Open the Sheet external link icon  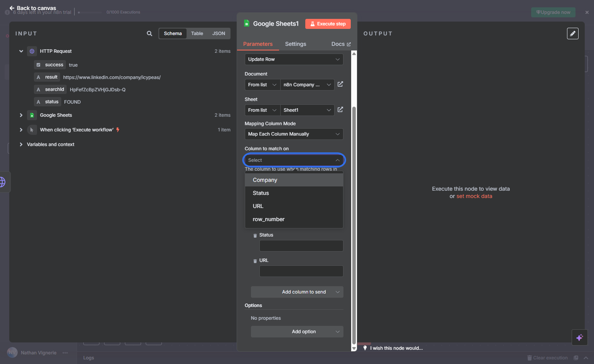point(340,110)
